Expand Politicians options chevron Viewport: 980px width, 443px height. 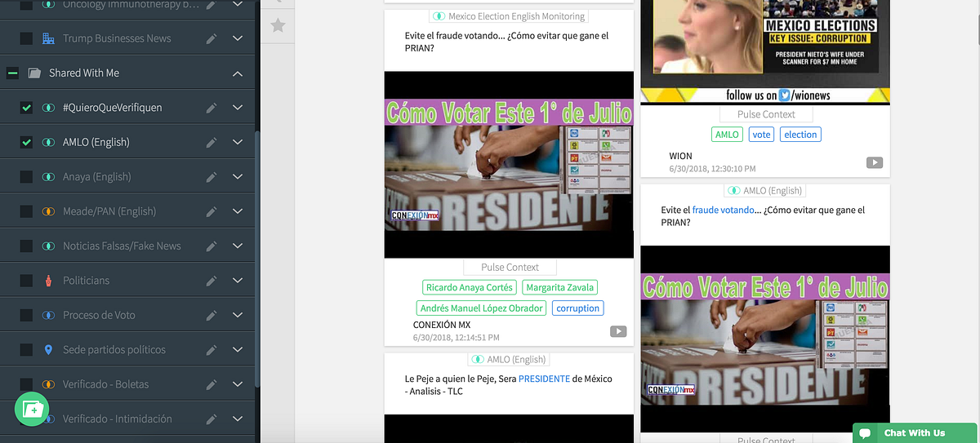pyautogui.click(x=238, y=280)
